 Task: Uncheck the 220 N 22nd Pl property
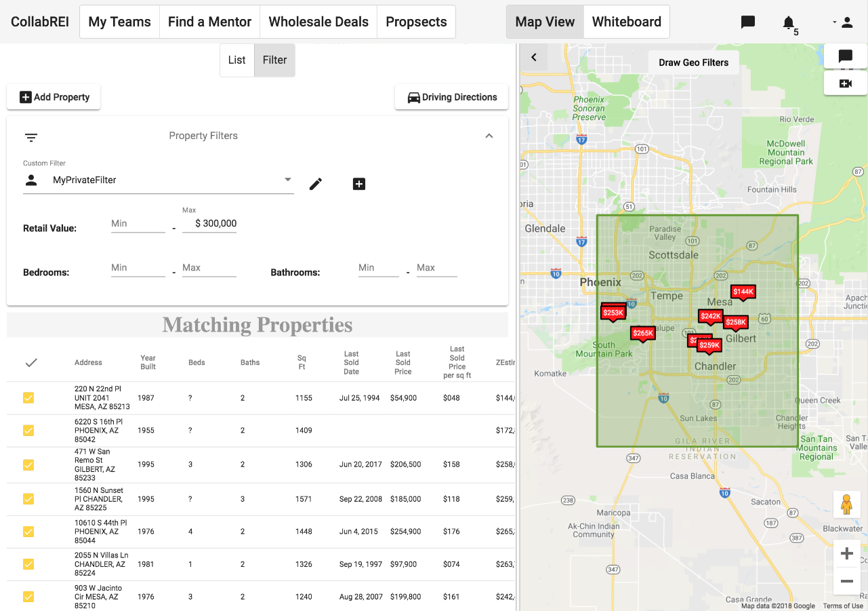[28, 398]
